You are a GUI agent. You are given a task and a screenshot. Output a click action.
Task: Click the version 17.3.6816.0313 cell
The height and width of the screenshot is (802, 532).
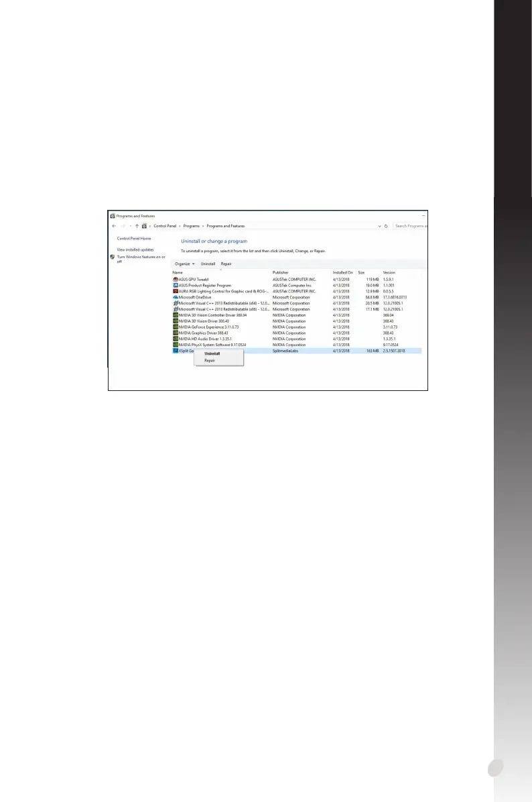[x=395, y=297]
